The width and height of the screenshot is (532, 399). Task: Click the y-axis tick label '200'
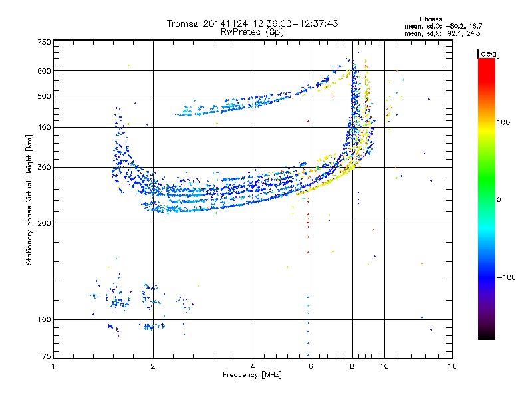44,223
